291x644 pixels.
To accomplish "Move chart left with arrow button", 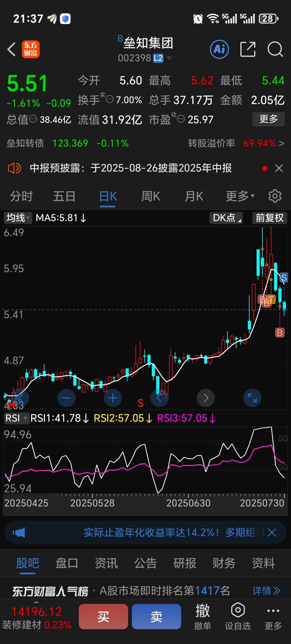I will click(159, 398).
